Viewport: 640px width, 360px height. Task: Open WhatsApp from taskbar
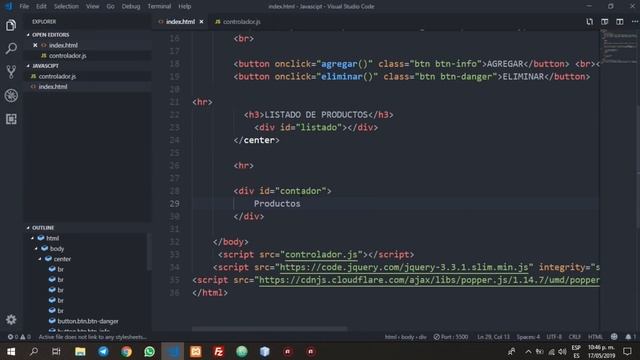pos(149,351)
